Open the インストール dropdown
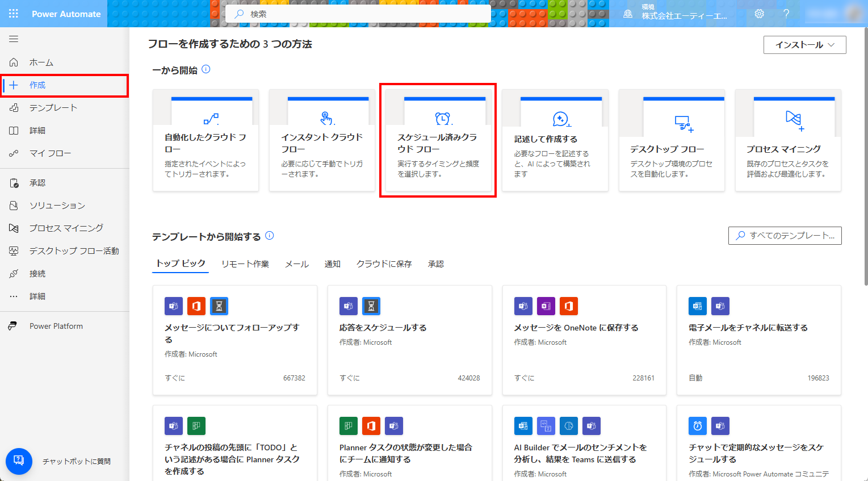This screenshot has height=481, width=868. pos(804,44)
